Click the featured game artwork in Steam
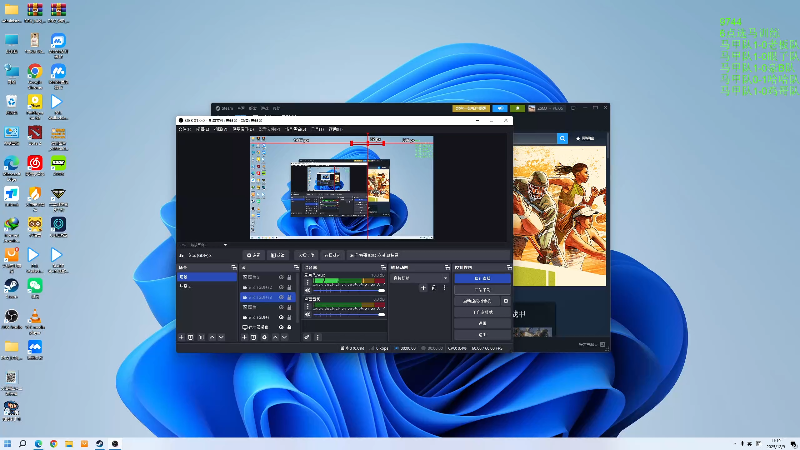 (559, 216)
